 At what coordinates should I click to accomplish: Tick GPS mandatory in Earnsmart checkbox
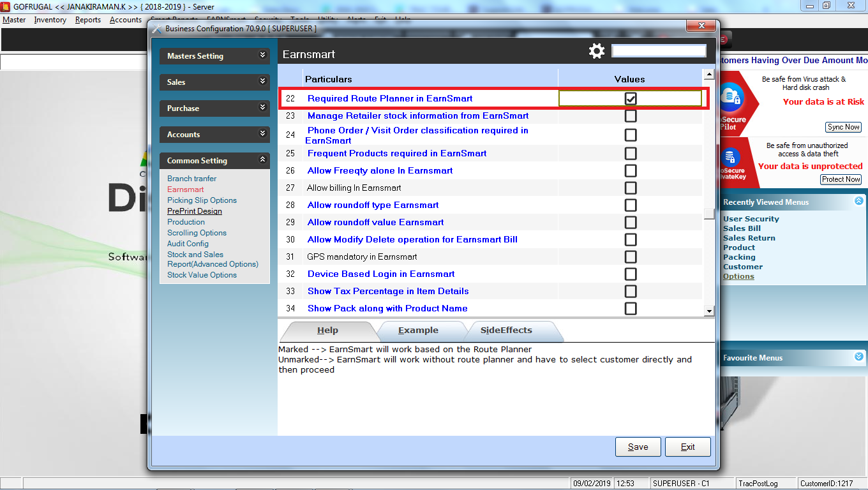631,257
